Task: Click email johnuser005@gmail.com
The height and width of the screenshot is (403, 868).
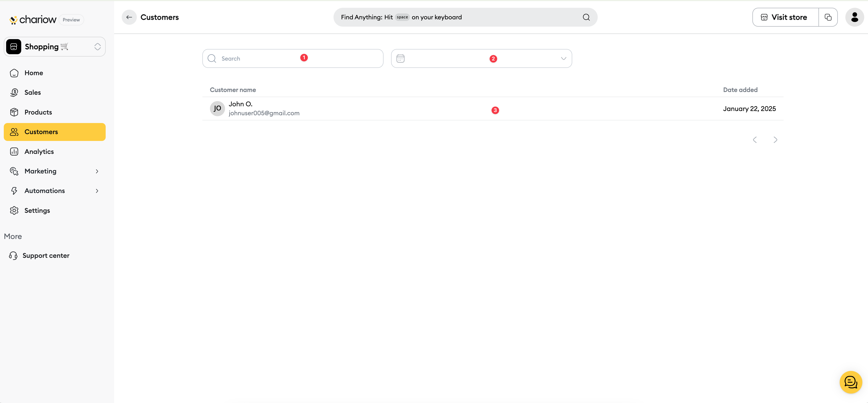Action: [x=264, y=113]
